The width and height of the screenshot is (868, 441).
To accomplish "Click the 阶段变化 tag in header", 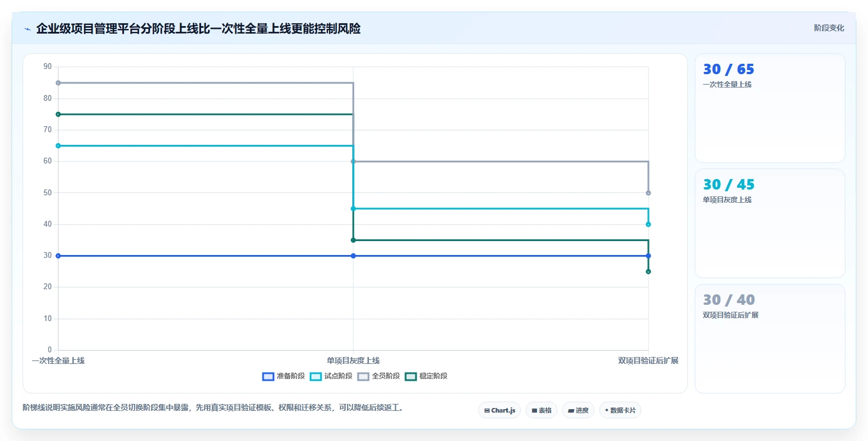I will [x=829, y=28].
